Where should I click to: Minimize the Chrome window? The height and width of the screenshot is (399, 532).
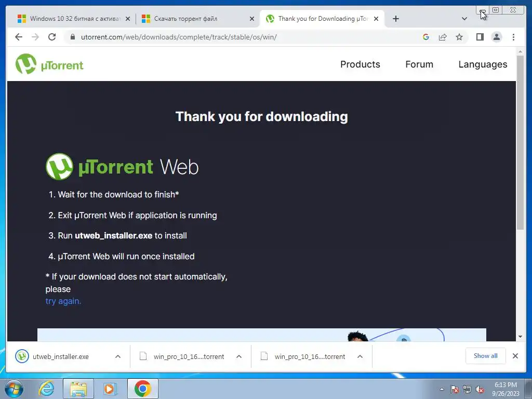pyautogui.click(x=483, y=10)
